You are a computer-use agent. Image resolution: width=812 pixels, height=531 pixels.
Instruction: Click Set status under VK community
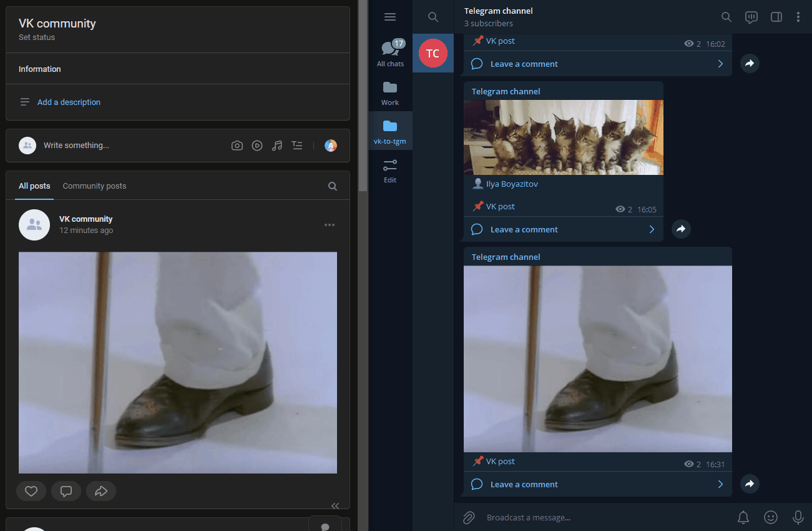(x=37, y=37)
